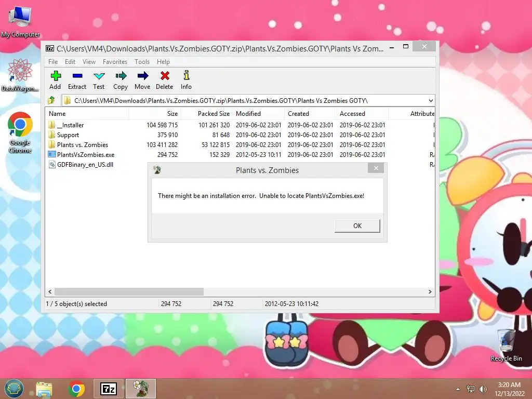This screenshot has width=532, height=399.
Task: Minimize the 7-Zip window
Action: coord(392,47)
